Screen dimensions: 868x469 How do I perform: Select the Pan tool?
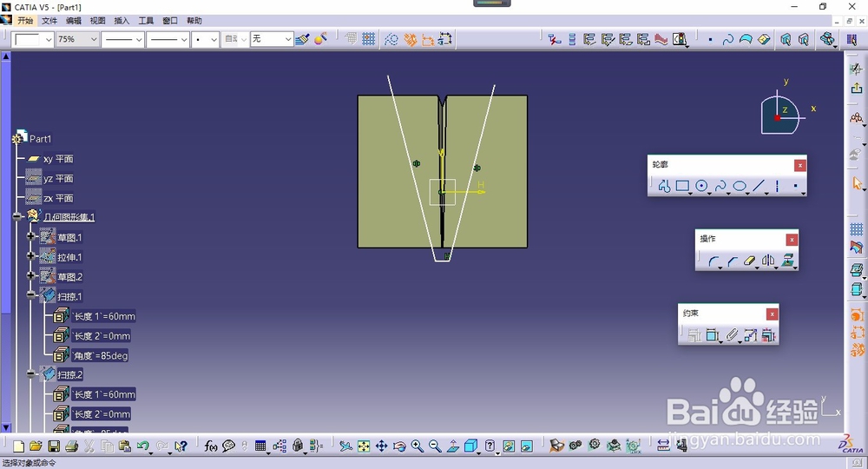[x=381, y=446]
